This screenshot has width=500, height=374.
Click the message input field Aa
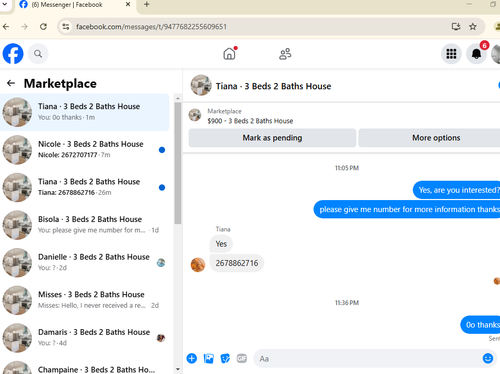pos(367,359)
